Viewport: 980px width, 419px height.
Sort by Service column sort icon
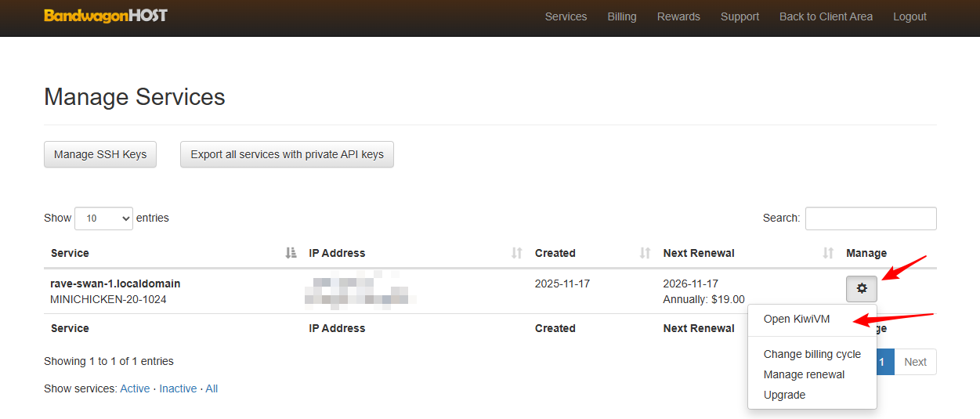[291, 253]
